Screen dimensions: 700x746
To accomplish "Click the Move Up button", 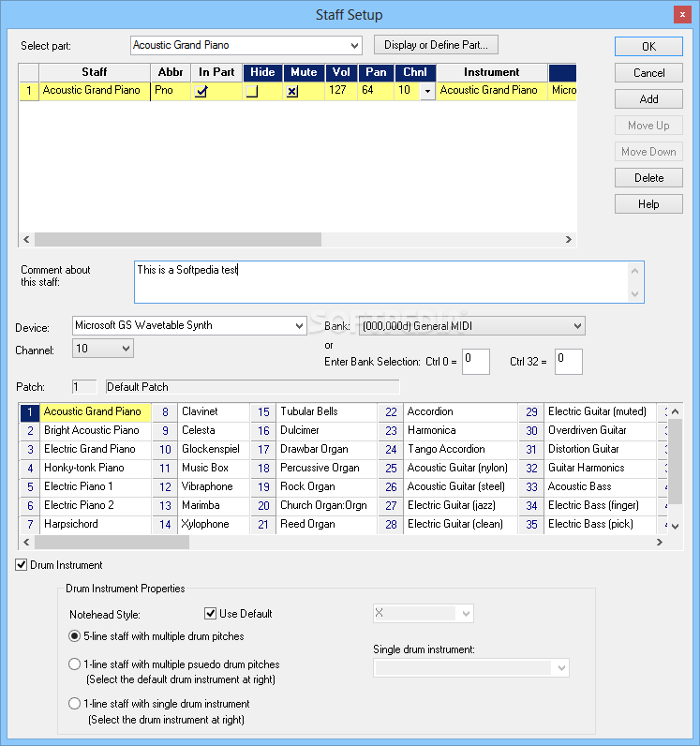I will (x=648, y=126).
